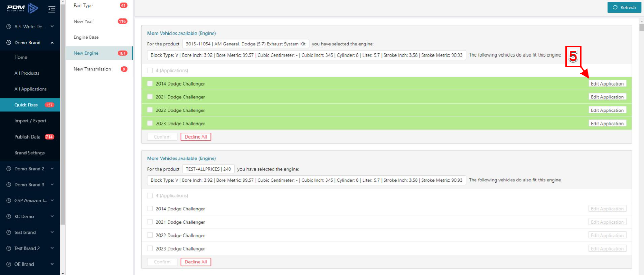This screenshot has width=644, height=275.
Task: Click the registered icon beside Demo Brand 2
Action: coord(9,169)
